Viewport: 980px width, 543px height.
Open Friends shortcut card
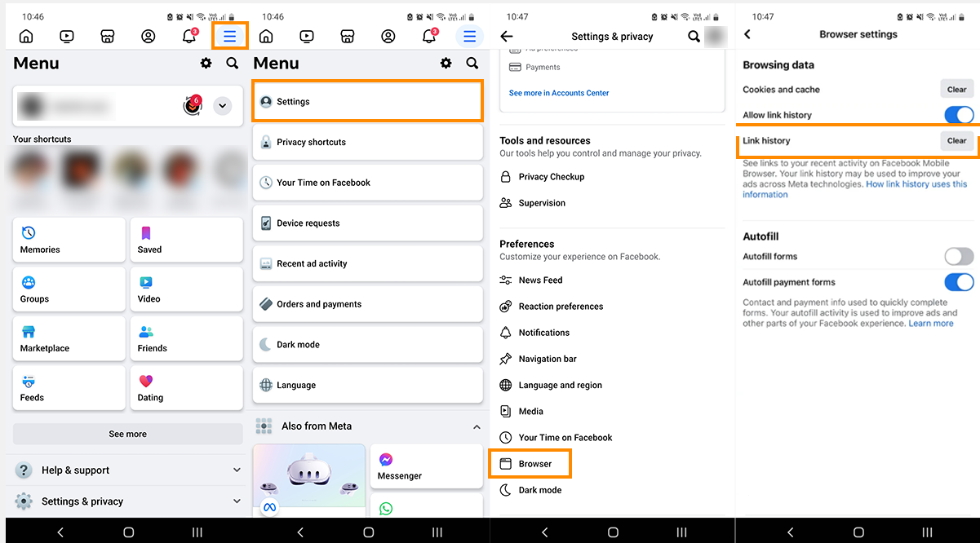[187, 338]
